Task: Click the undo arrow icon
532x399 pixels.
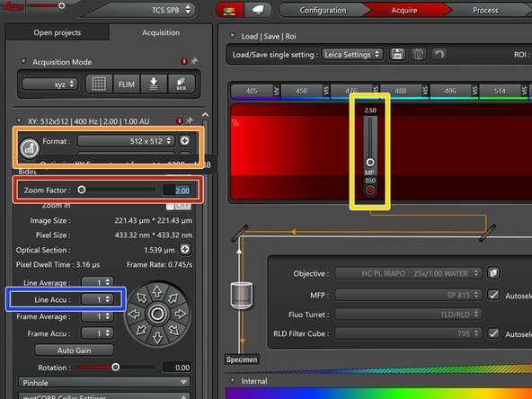Action: point(439,54)
